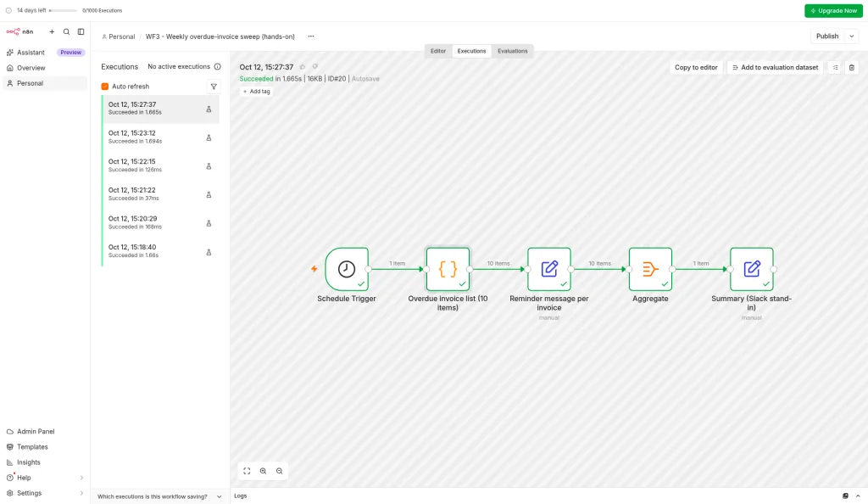Click the list icon button beside delete

point(835,68)
